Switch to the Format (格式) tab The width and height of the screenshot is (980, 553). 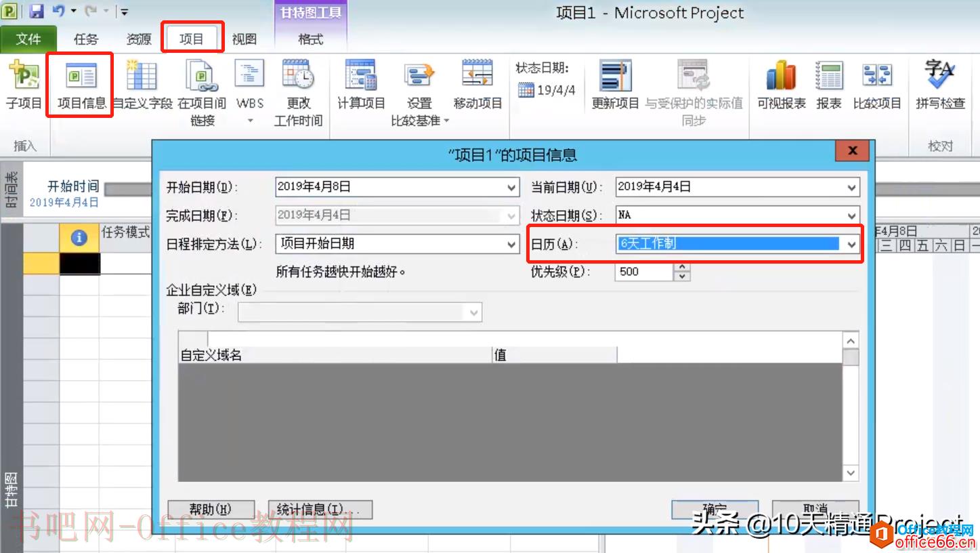click(310, 39)
